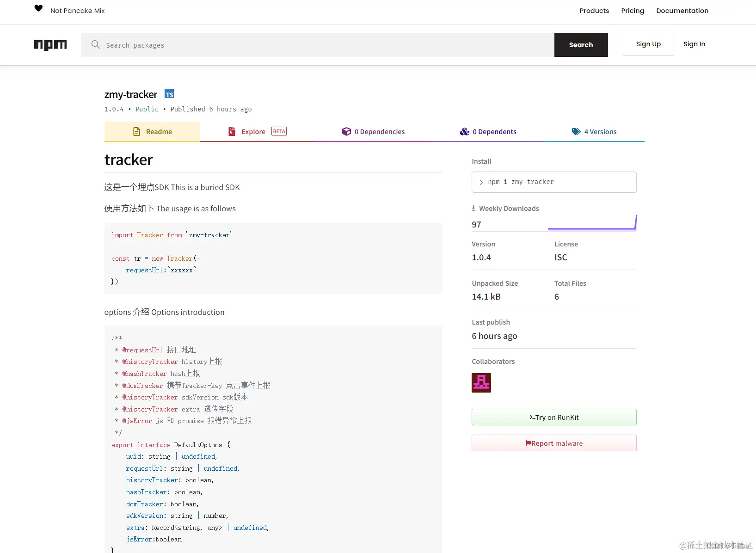This screenshot has height=553, width=756.
Task: Click the Sign In link
Action: pyautogui.click(x=695, y=44)
